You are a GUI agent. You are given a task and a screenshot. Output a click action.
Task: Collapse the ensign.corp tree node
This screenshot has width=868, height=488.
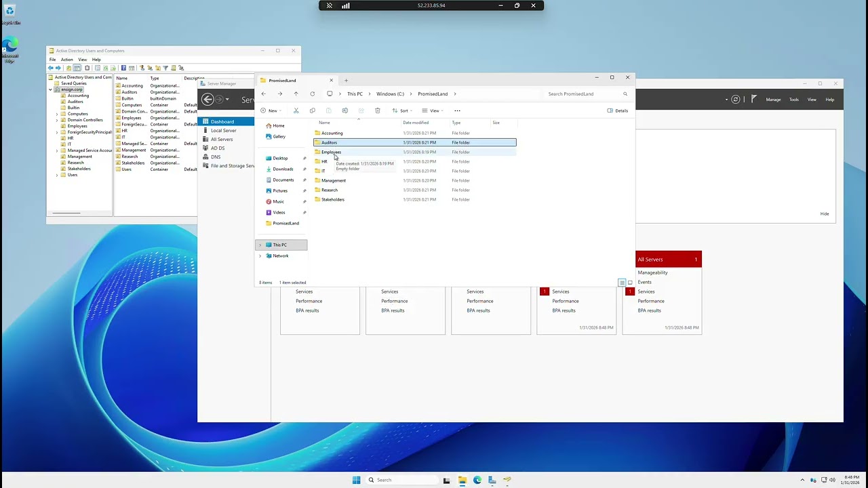(x=50, y=89)
